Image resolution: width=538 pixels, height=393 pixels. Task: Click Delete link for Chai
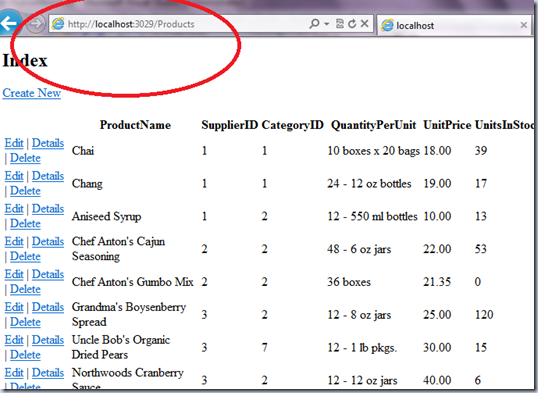[25, 158]
